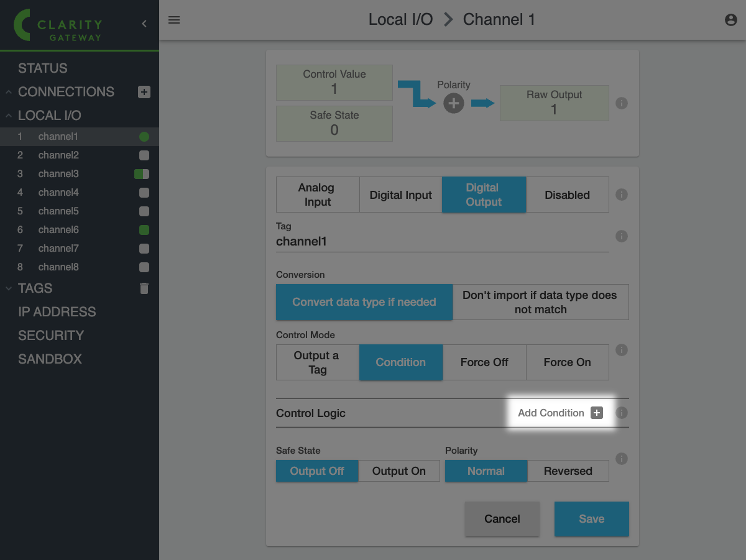Go to the IP Address page
Screen dimensions: 746x560
(57, 312)
